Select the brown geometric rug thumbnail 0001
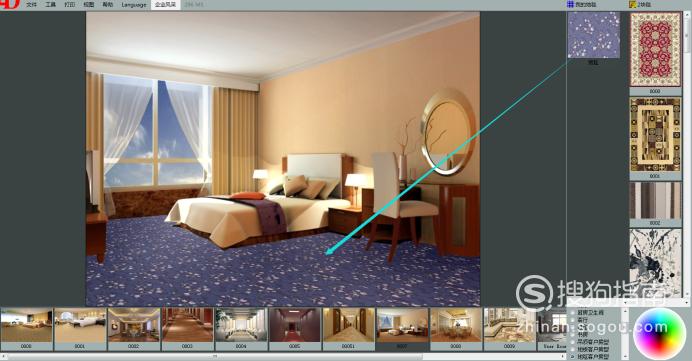 pyautogui.click(x=655, y=135)
